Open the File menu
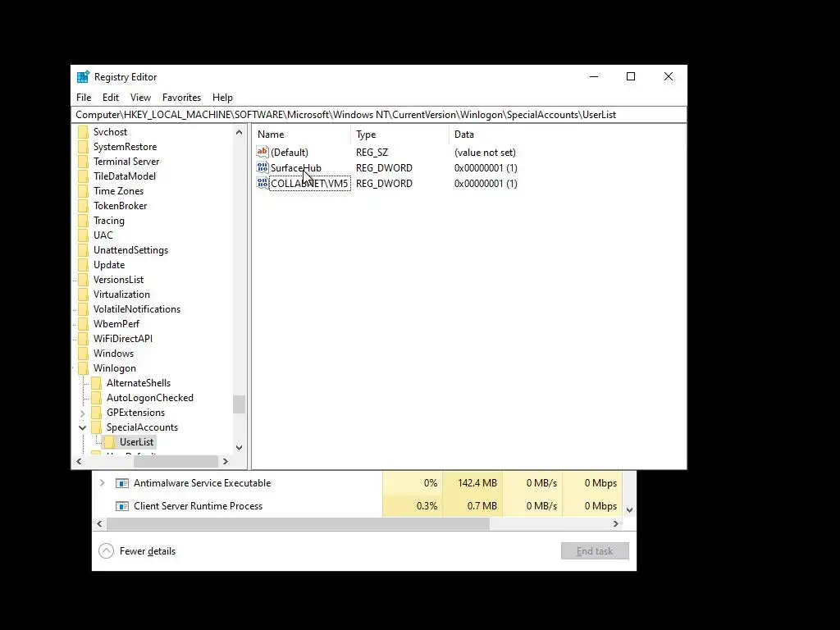 click(x=84, y=98)
